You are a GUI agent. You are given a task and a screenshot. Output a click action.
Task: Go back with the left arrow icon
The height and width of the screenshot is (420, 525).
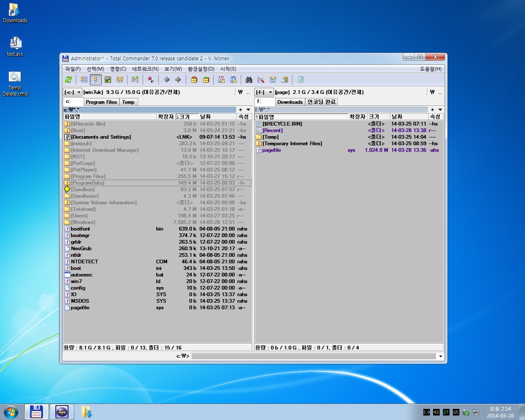coord(167,80)
